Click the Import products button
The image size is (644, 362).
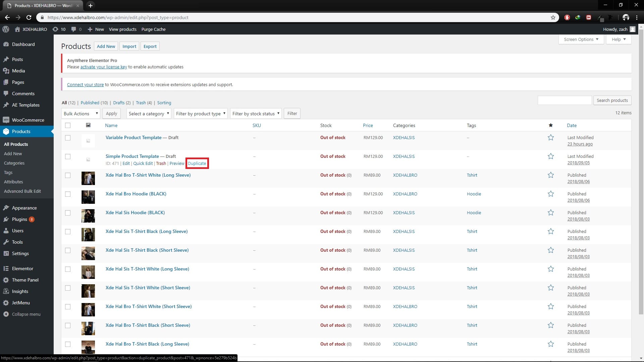pos(129,46)
